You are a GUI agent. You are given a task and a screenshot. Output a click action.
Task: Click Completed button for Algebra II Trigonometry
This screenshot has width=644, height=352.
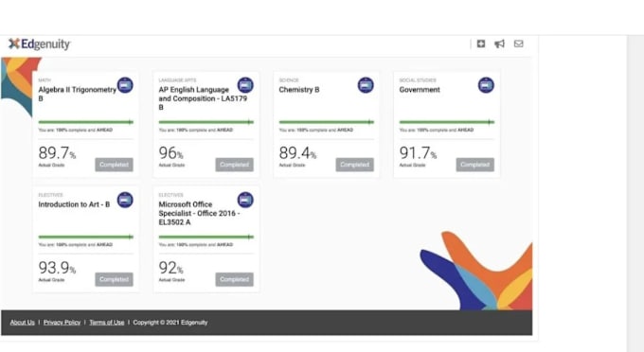tap(115, 165)
